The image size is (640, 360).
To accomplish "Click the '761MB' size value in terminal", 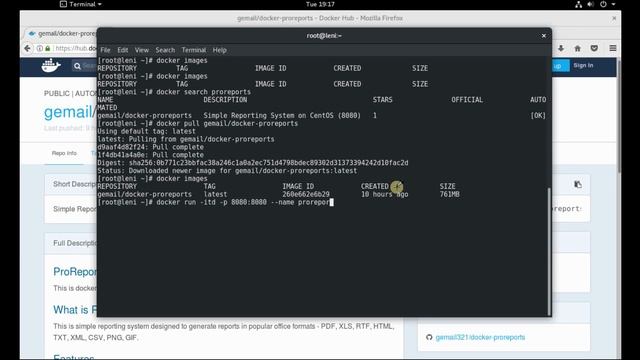I will [x=449, y=194].
